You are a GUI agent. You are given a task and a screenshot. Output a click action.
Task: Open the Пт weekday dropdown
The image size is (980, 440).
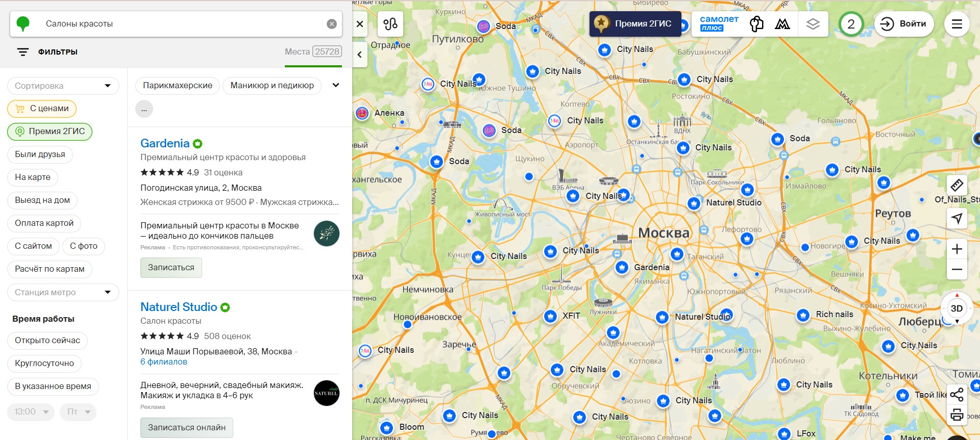tap(78, 412)
